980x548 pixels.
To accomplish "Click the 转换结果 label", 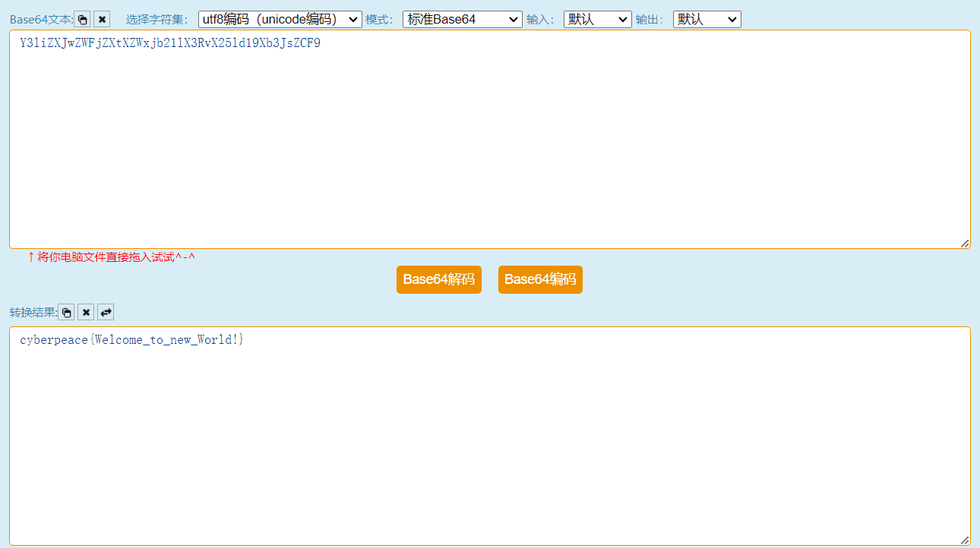I will (33, 313).
